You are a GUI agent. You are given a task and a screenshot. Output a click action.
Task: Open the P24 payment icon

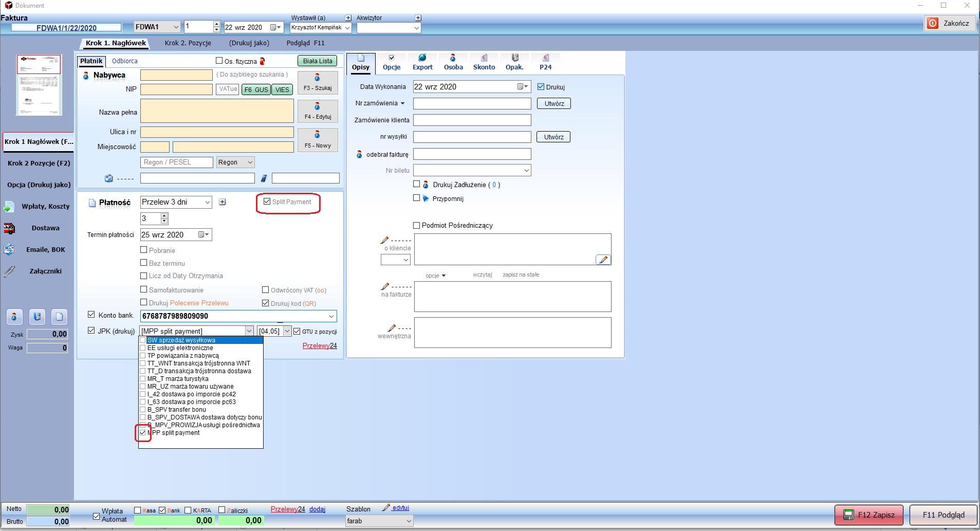(x=546, y=58)
